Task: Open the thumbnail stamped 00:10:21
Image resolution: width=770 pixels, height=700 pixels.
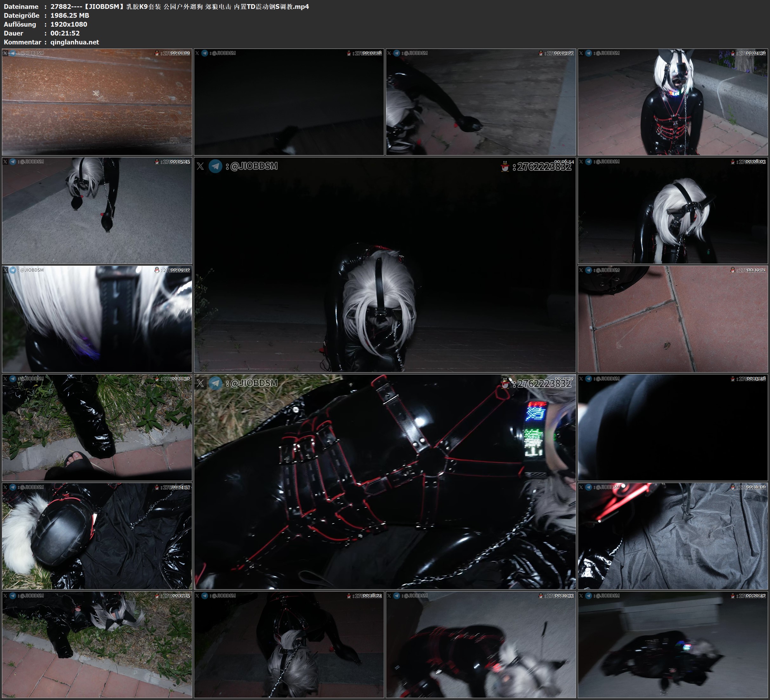Action: click(673, 319)
